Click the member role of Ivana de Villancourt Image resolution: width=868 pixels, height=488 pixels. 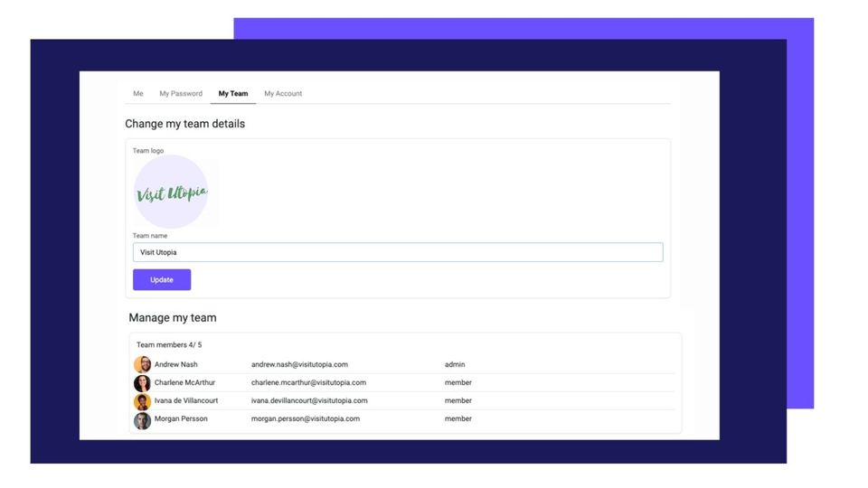tap(458, 400)
